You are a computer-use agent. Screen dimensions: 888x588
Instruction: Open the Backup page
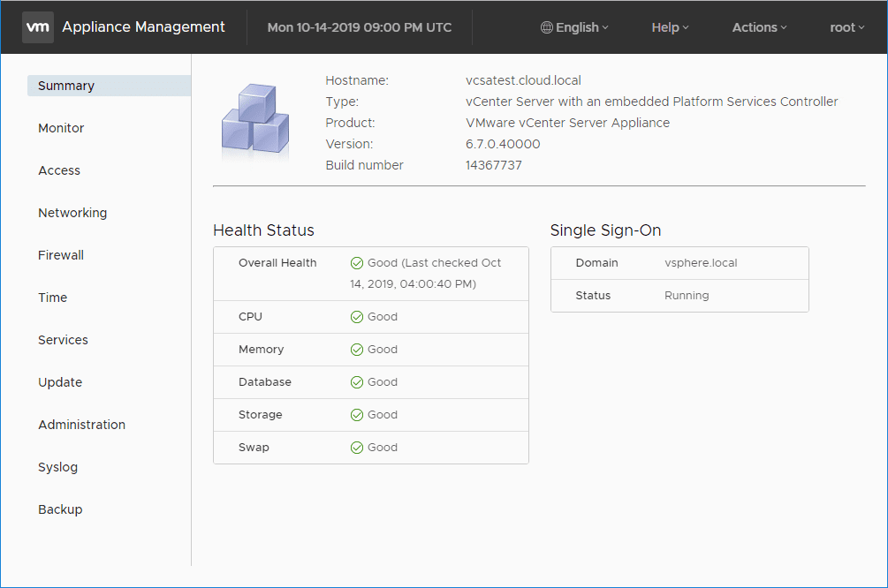(x=60, y=509)
